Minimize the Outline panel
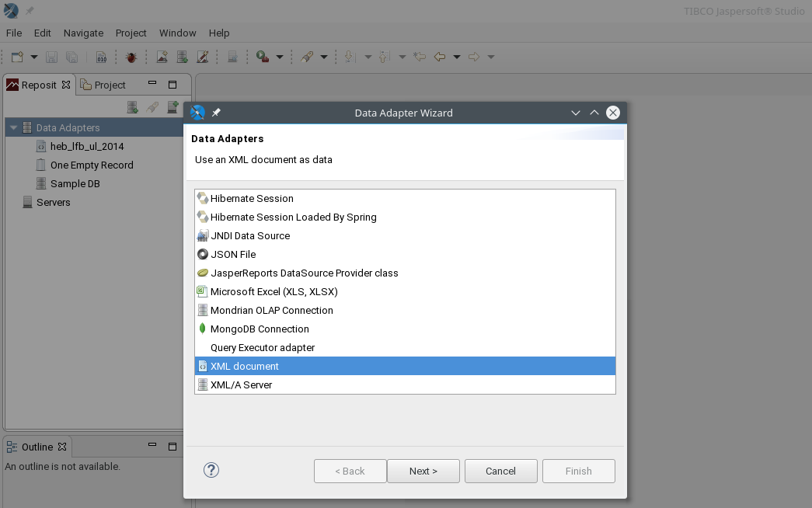Viewport: 812px width, 508px height. coord(152,445)
